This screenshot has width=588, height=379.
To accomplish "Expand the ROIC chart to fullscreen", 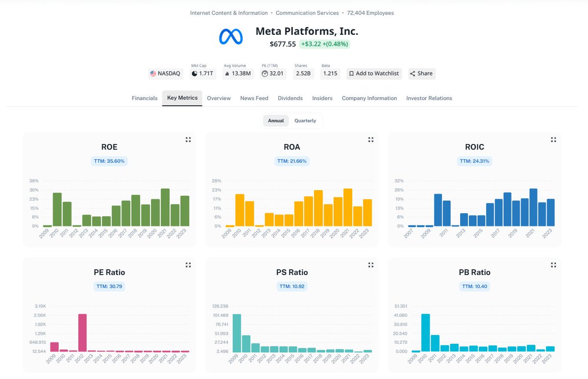I will pos(553,139).
